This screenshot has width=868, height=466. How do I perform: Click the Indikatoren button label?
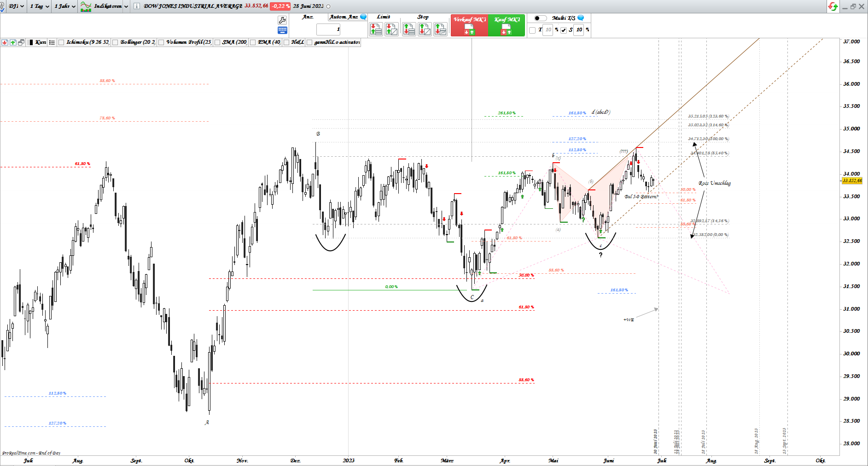tap(108, 6)
